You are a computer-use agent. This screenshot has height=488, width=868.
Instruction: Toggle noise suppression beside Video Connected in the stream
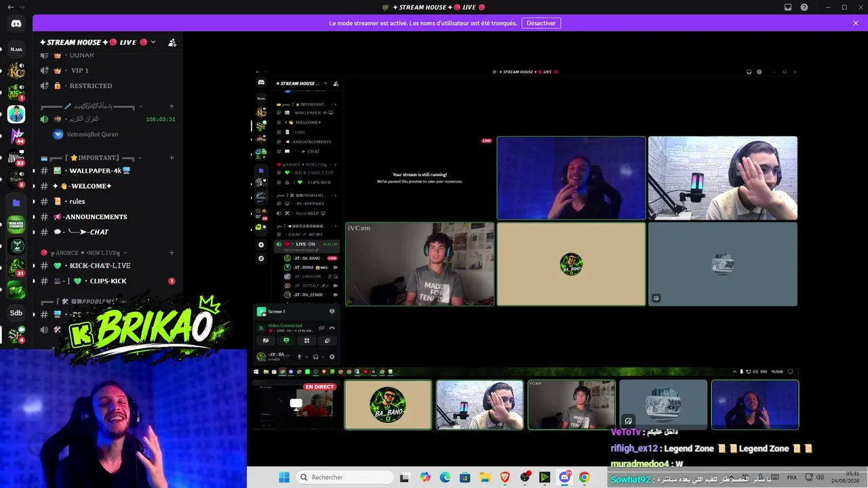321,328
